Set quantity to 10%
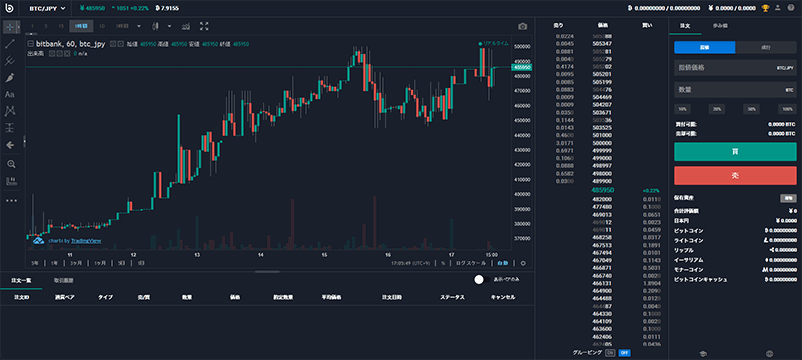 point(682,109)
